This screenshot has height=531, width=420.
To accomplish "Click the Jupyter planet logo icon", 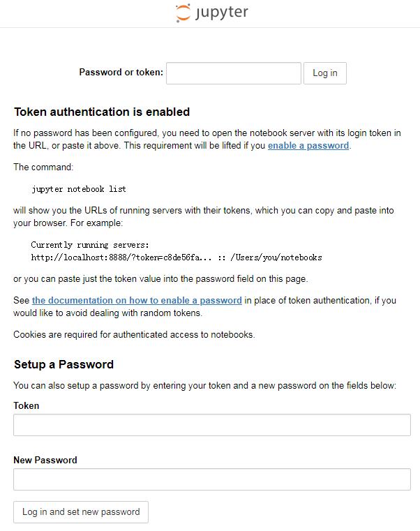I will 183,13.
